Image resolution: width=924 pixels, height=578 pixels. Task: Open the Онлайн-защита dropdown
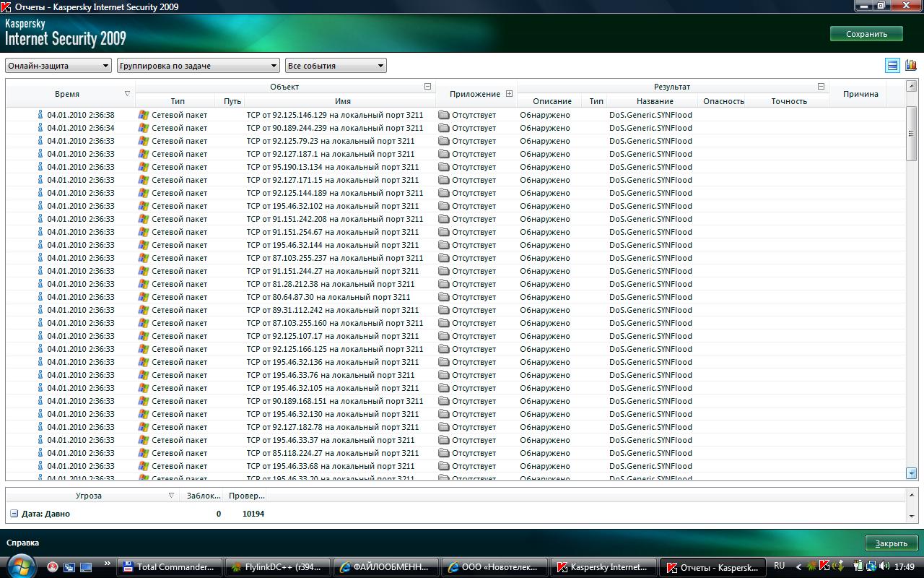tap(58, 66)
